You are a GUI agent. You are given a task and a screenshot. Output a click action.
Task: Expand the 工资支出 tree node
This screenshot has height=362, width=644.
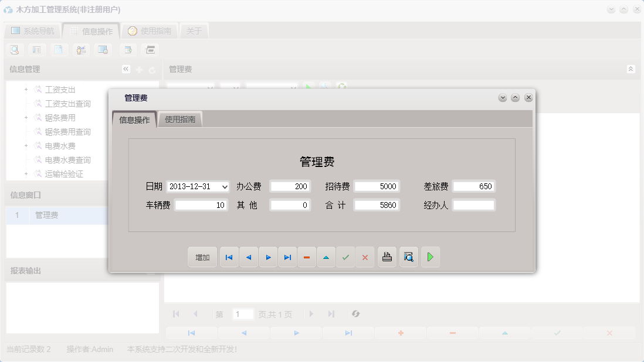point(25,89)
